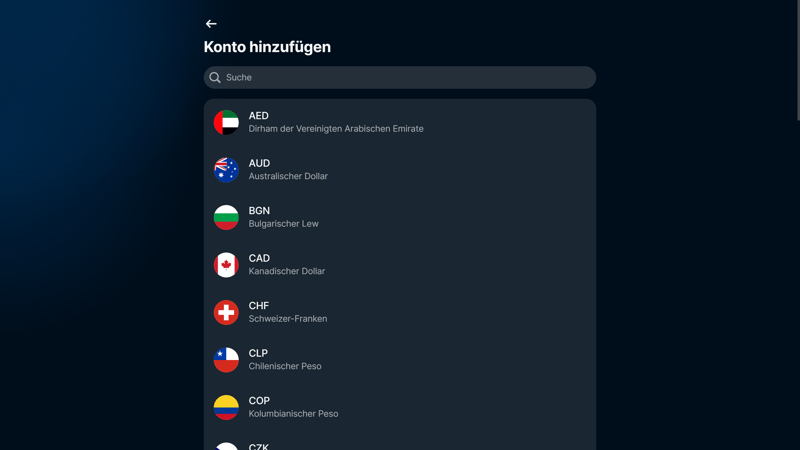This screenshot has height=450, width=800.
Task: Click the Colombian flag icon
Action: click(226, 407)
